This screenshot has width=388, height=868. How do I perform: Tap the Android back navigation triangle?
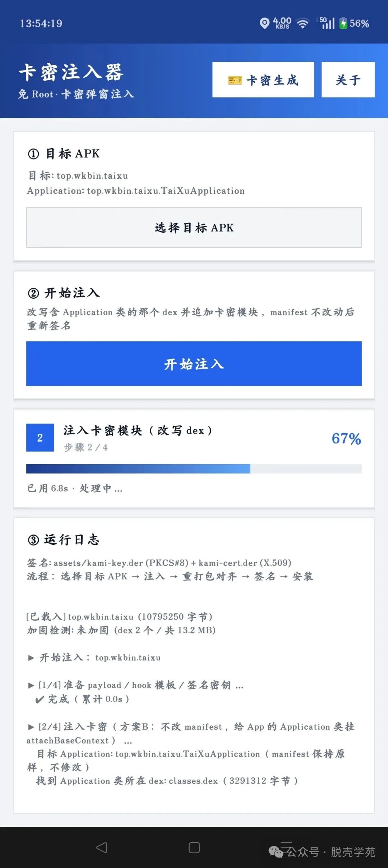pyautogui.click(x=102, y=848)
